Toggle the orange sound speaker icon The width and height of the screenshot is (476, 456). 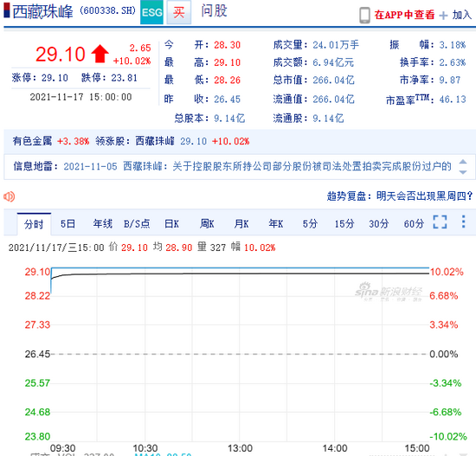10,196
